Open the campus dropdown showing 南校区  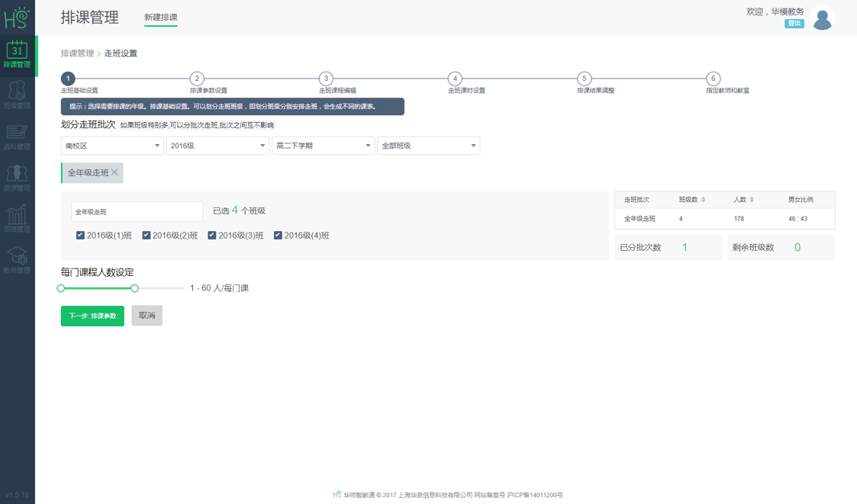tap(111, 145)
